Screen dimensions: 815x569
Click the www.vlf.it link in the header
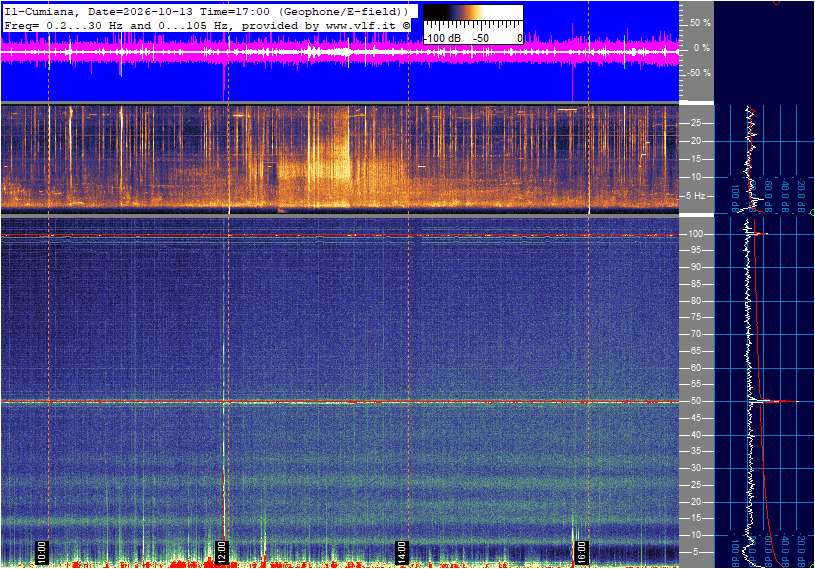pos(363,25)
